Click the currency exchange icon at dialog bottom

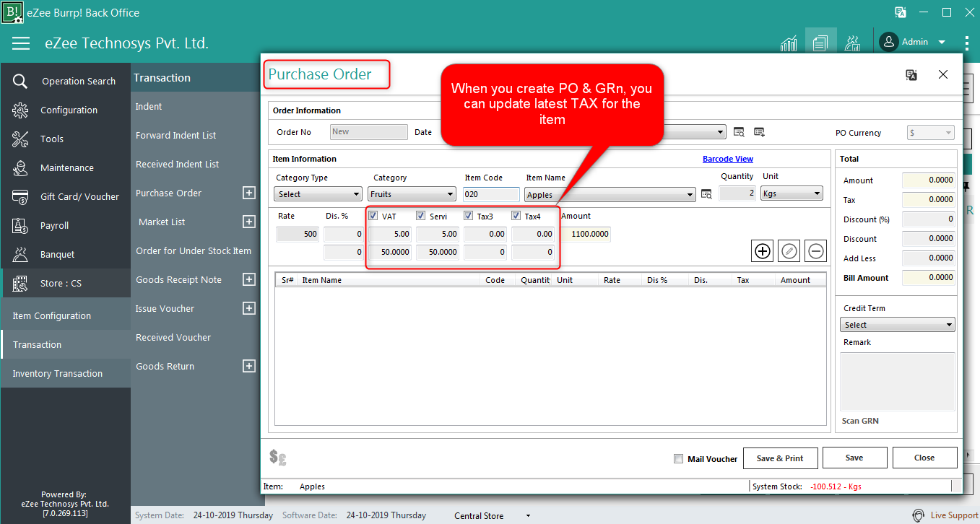278,457
